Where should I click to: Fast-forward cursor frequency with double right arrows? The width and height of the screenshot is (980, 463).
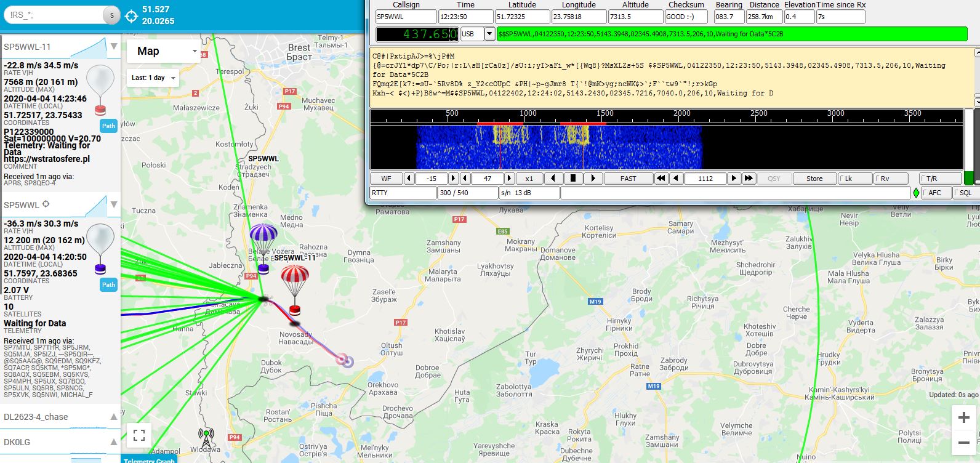point(749,179)
